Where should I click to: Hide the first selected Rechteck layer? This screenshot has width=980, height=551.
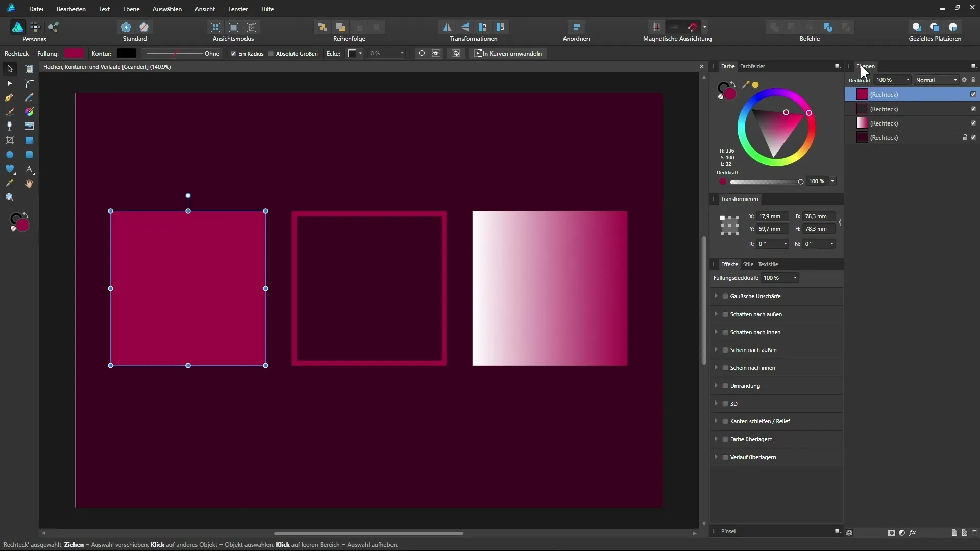click(x=973, y=94)
